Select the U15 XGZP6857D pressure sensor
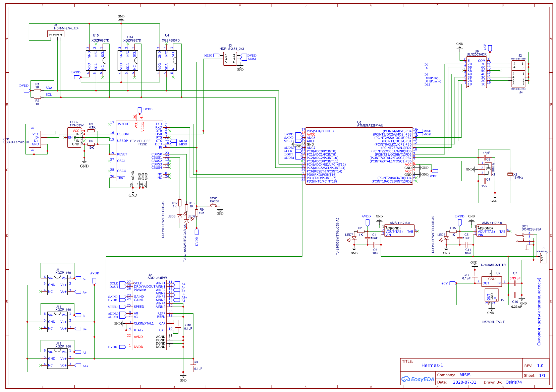This screenshot has width=556, height=392. pos(96,60)
